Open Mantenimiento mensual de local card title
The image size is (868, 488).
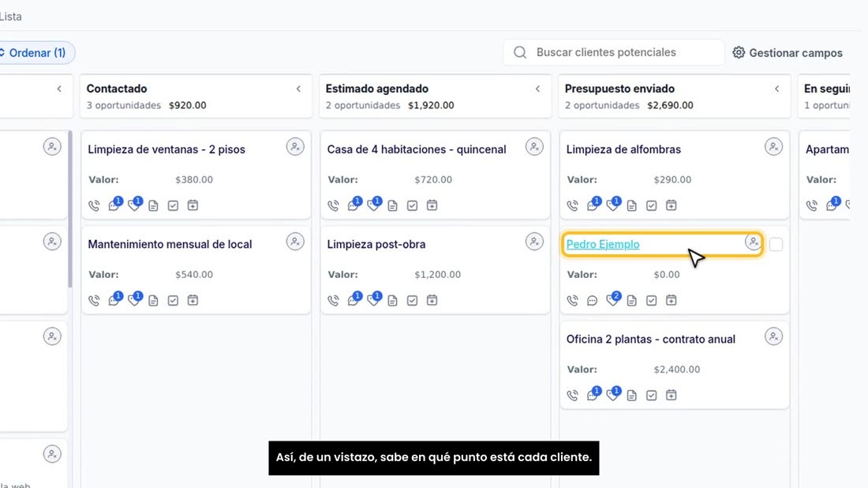(170, 244)
